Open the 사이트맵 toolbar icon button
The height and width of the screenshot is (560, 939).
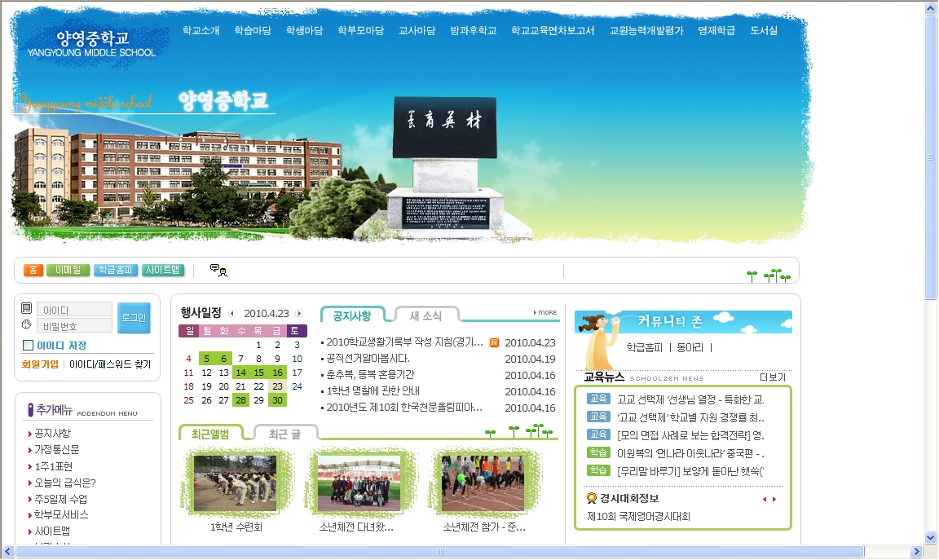[163, 271]
